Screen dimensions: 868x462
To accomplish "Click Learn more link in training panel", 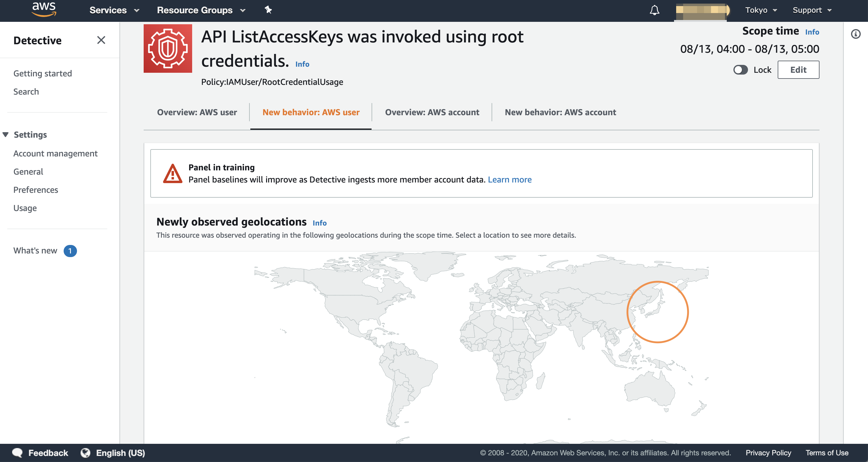I will tap(509, 179).
